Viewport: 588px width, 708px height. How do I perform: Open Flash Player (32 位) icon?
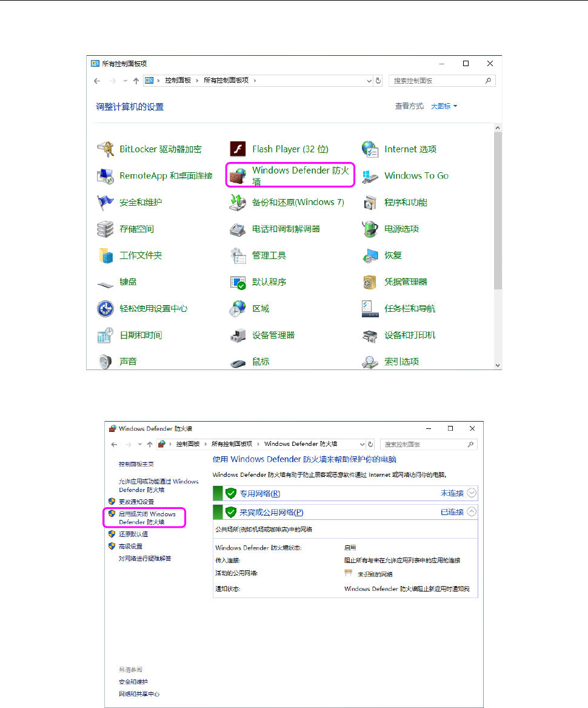[238, 149]
